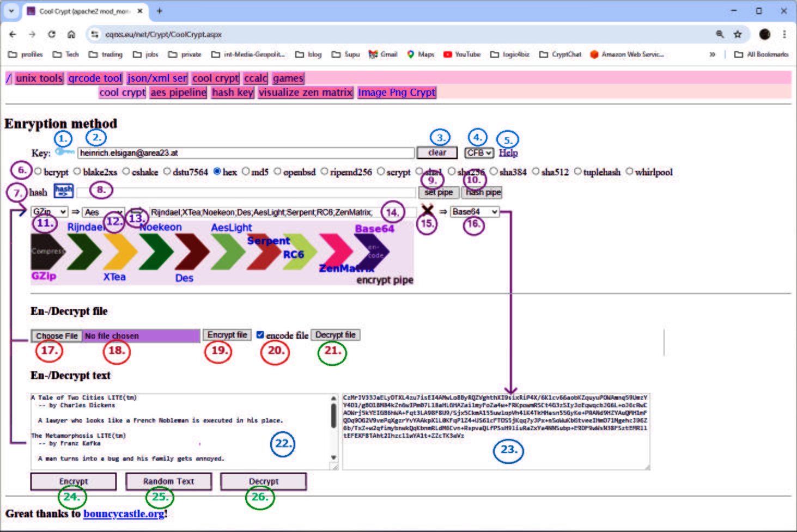The height and width of the screenshot is (532, 797).
Task: Open the browser zoom magnifier icon
Action: (720, 34)
